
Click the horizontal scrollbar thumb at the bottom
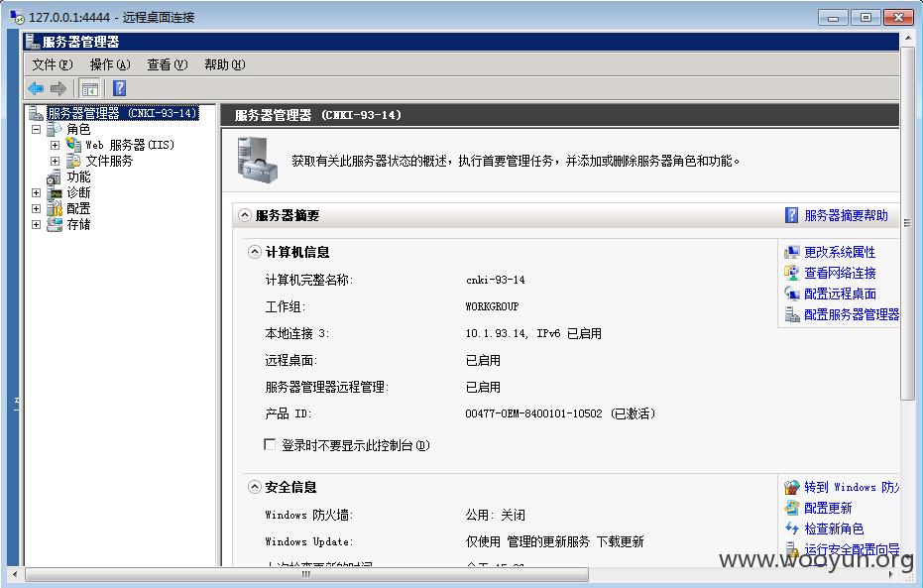coord(306,574)
